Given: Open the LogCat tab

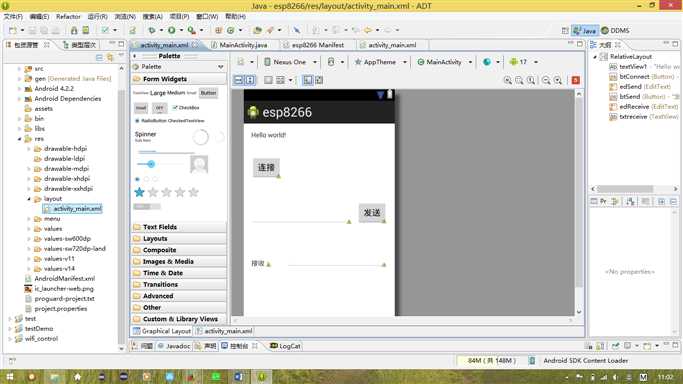Looking at the screenshot, I should (286, 346).
